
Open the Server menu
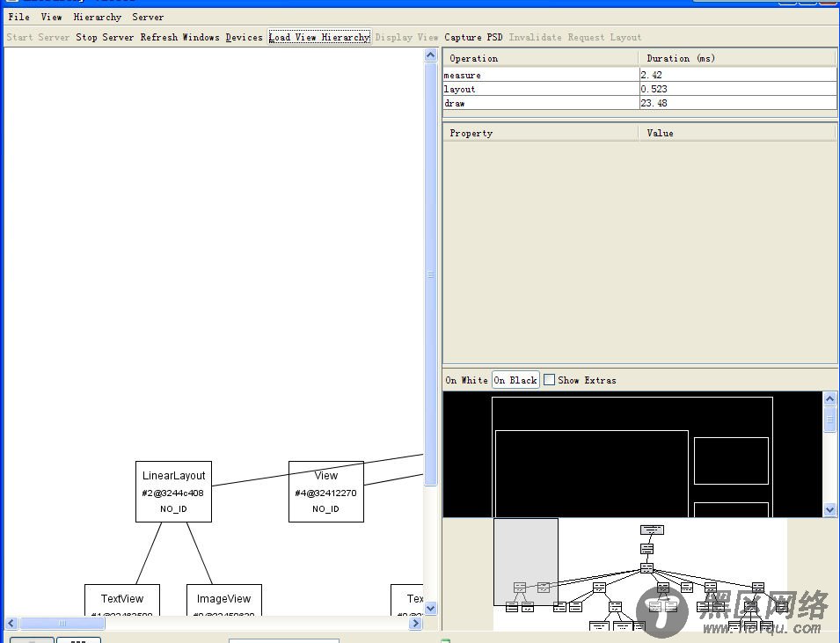click(x=148, y=17)
